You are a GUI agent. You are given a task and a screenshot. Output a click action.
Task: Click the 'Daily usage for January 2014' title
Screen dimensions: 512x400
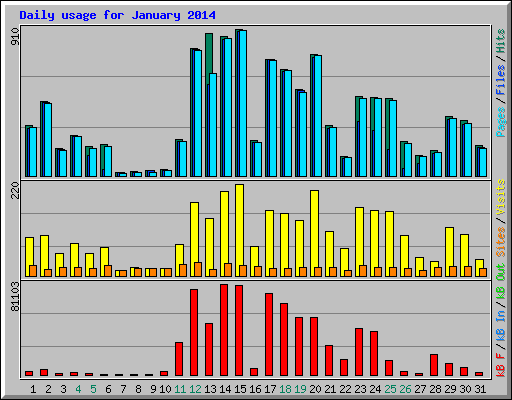pos(117,15)
